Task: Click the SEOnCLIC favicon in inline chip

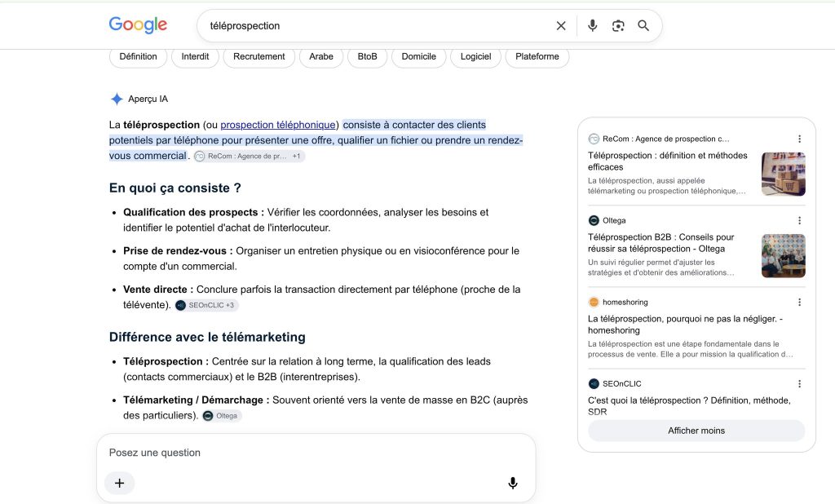Action: coord(180,305)
